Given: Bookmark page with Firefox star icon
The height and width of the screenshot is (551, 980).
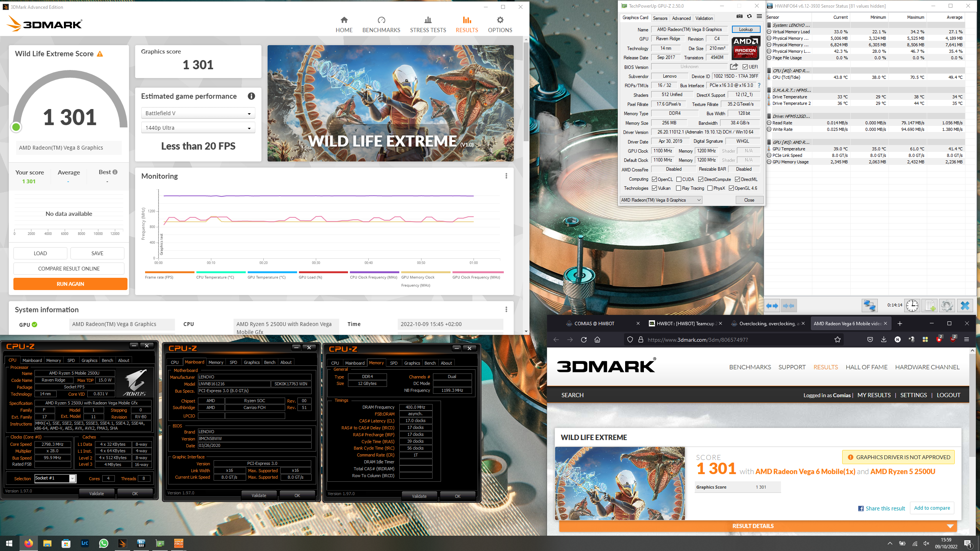Looking at the screenshot, I should [x=838, y=340].
